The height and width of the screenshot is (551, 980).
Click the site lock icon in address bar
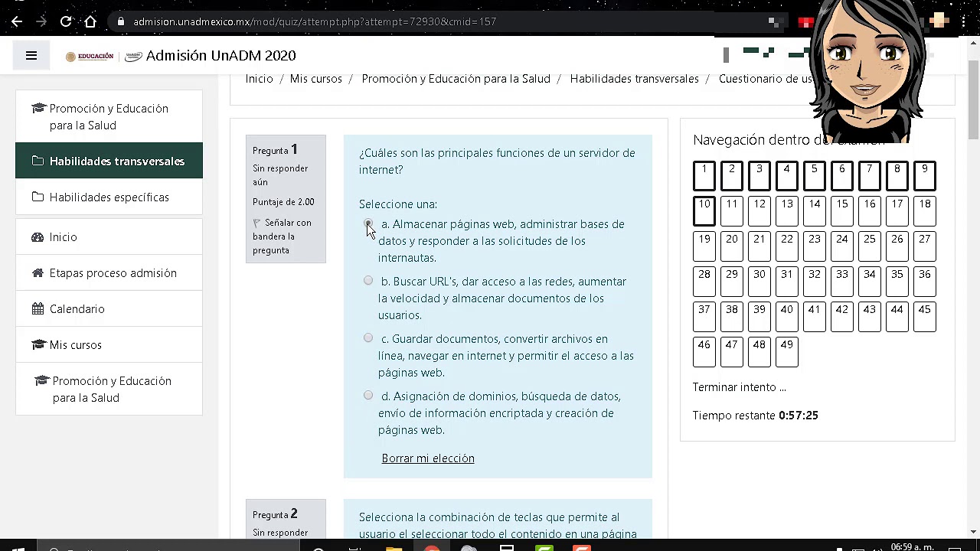121,21
